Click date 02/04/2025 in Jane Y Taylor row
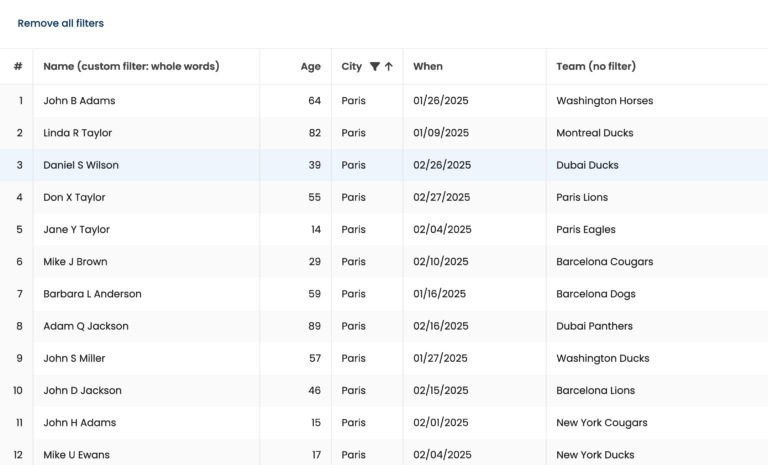The height and width of the screenshot is (465, 768). pyautogui.click(x=442, y=229)
